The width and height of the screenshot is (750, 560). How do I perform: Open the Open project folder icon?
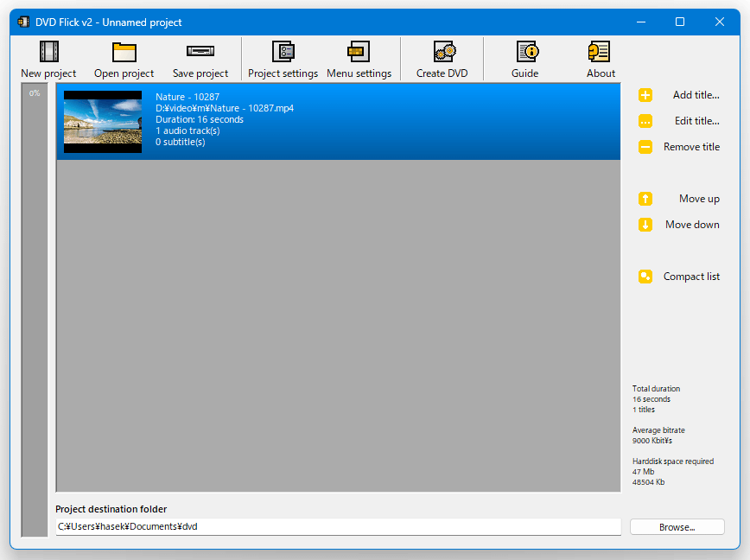pos(124,52)
